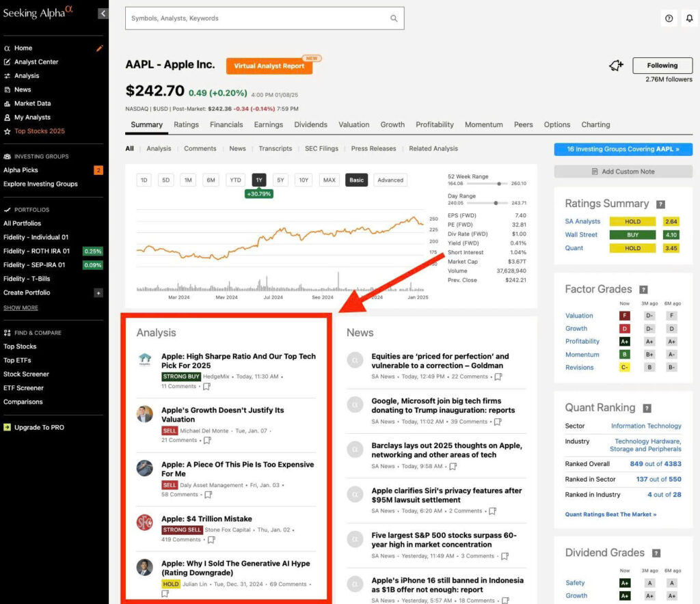The width and height of the screenshot is (700, 604).
Task: Click the Quant Ranking help icon
Action: pyautogui.click(x=647, y=408)
